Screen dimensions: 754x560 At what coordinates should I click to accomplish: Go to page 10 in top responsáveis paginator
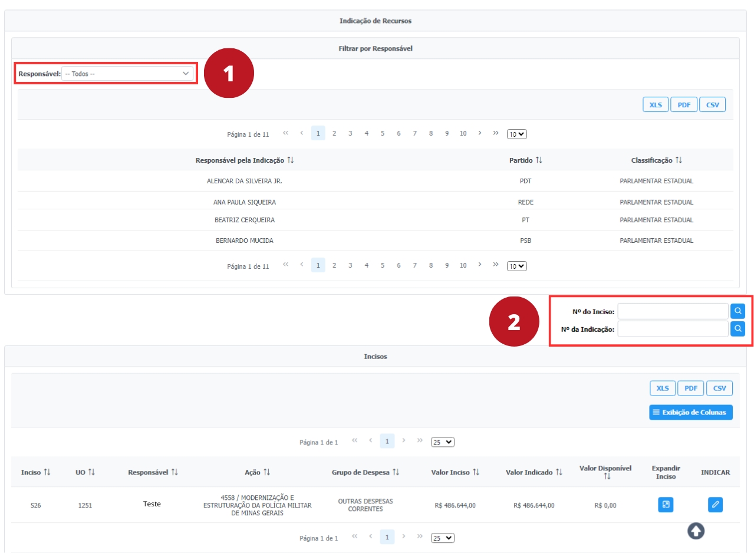(463, 133)
